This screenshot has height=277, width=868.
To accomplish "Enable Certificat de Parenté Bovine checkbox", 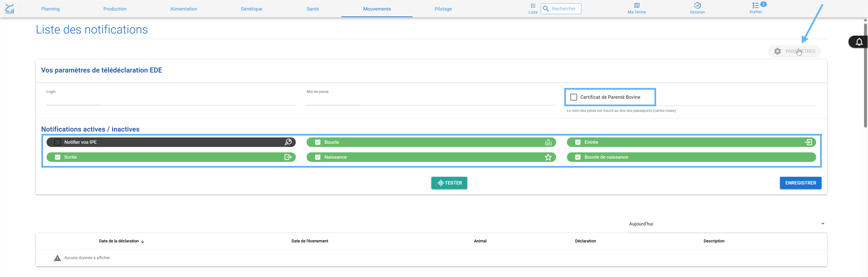I will pyautogui.click(x=573, y=97).
